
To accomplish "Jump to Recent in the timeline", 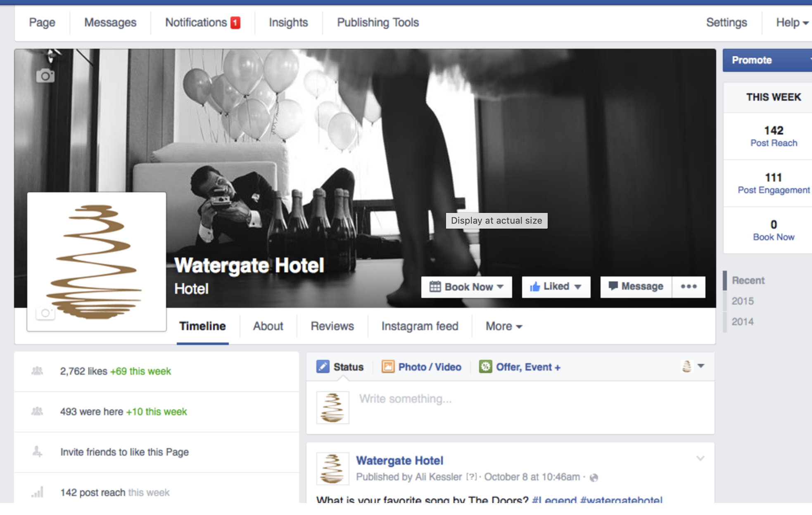I will (x=748, y=281).
